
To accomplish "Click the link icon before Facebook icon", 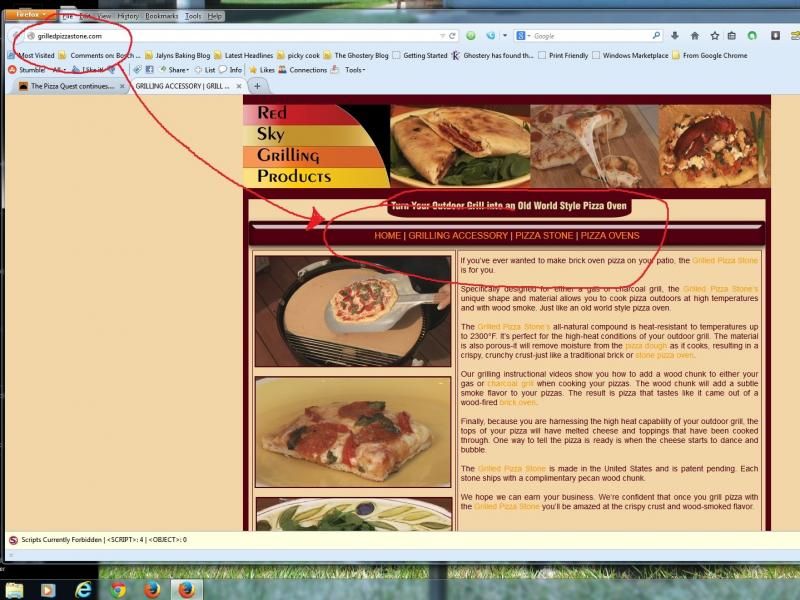I will 137,69.
